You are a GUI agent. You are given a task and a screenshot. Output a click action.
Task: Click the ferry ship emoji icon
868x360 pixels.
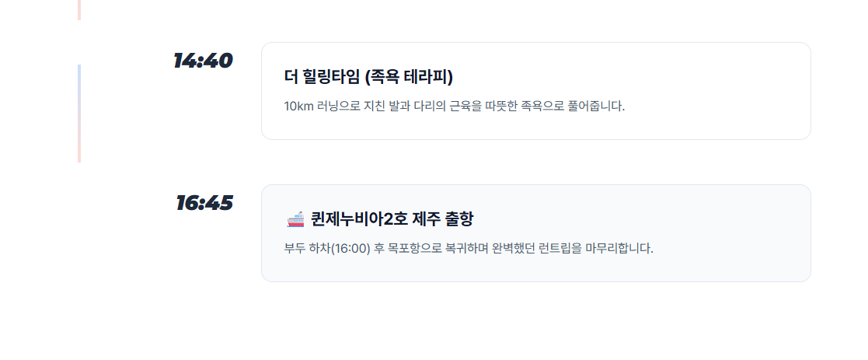pyautogui.click(x=295, y=219)
